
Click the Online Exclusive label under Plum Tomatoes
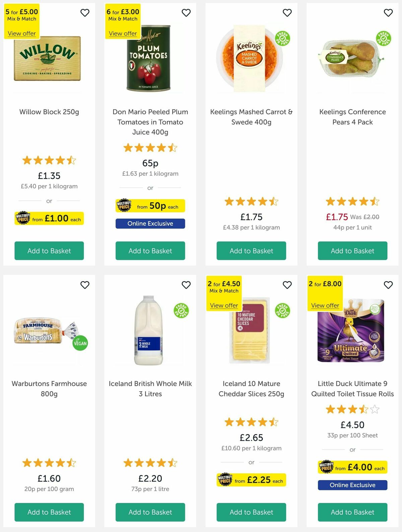pyautogui.click(x=150, y=223)
